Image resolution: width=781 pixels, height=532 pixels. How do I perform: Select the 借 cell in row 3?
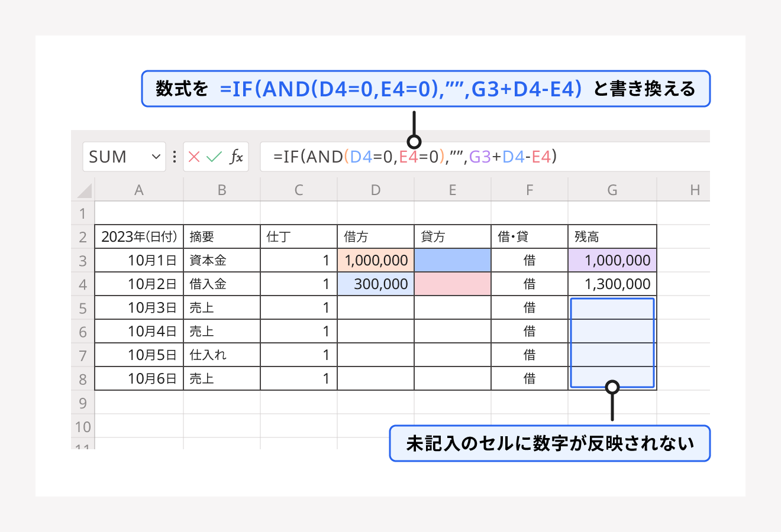(x=530, y=260)
